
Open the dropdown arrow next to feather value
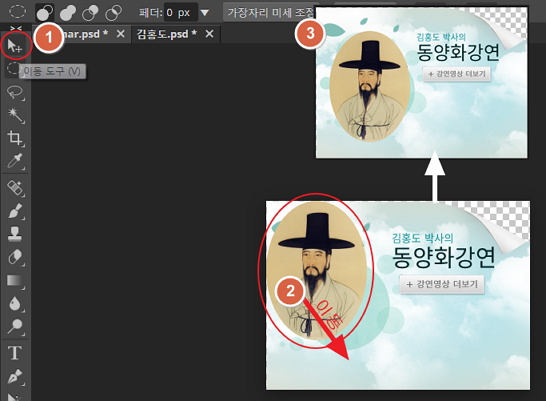tap(205, 13)
